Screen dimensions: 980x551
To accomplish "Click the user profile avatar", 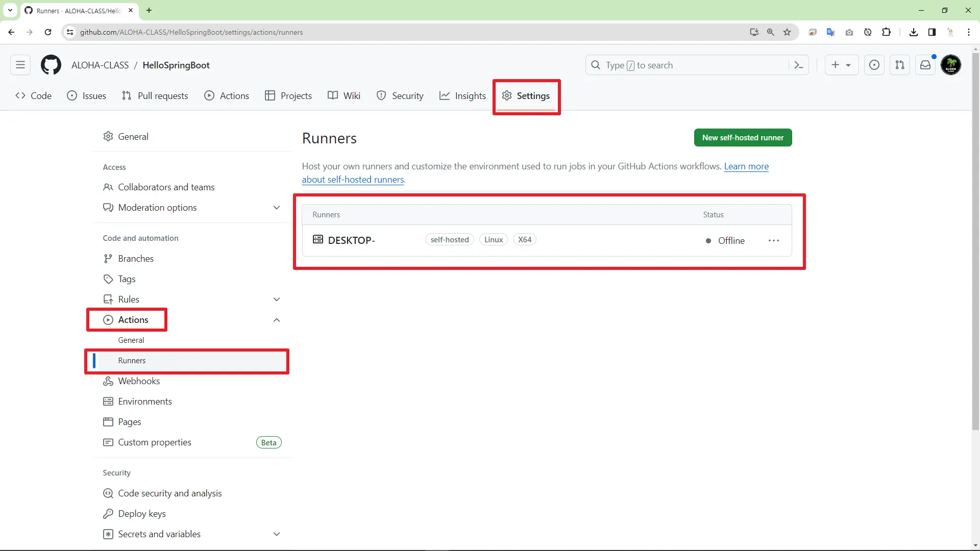I will (951, 65).
